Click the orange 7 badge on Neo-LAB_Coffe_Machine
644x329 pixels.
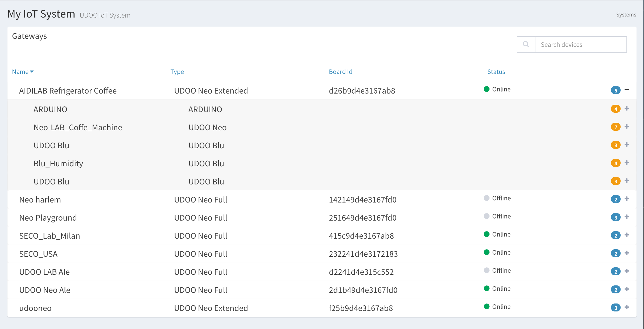(616, 127)
